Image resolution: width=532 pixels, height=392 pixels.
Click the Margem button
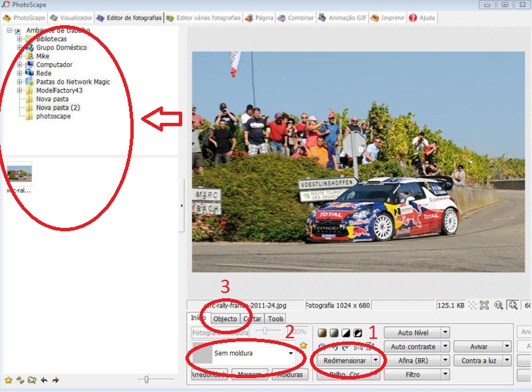coord(250,375)
